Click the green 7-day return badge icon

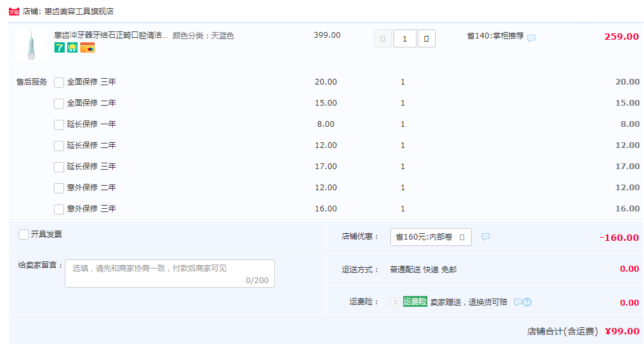[x=60, y=47]
